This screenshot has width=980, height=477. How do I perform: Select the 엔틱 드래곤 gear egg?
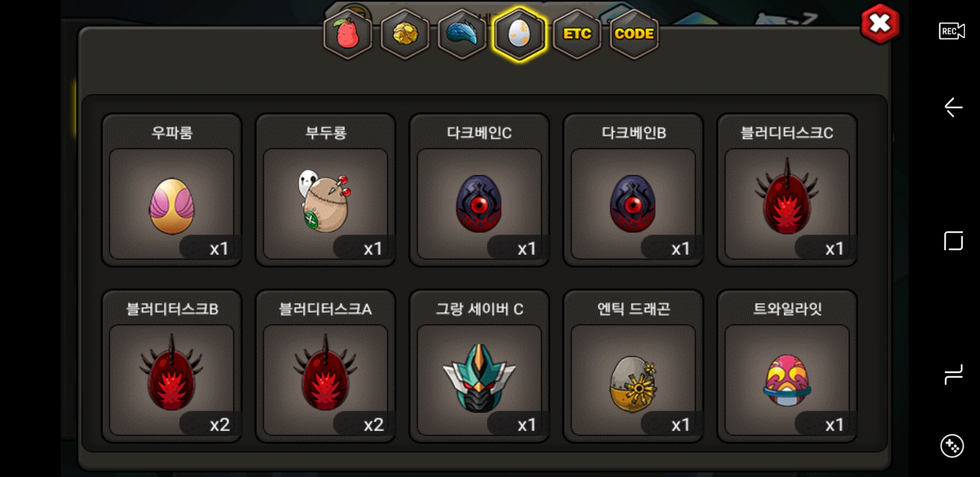[633, 366]
